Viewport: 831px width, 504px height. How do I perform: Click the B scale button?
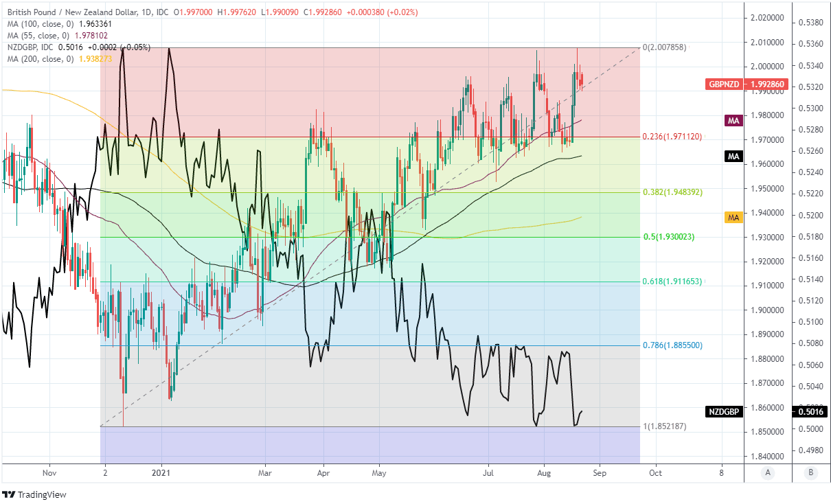pos(811,472)
